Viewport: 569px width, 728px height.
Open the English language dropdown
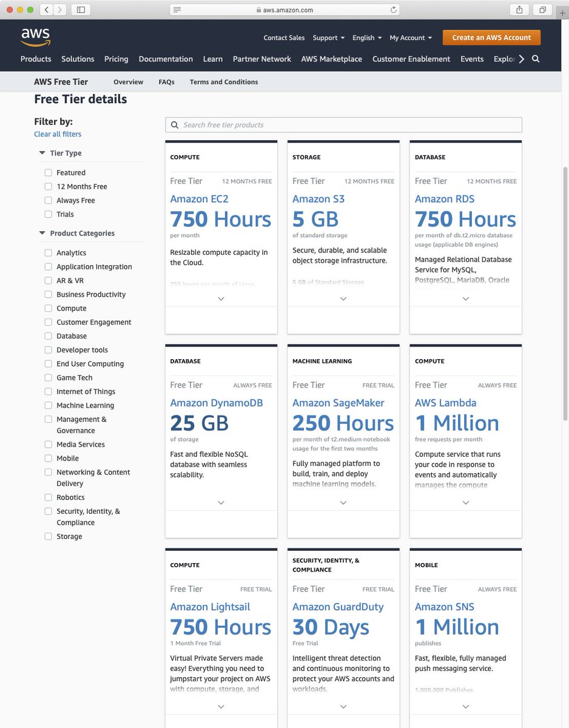pos(367,38)
